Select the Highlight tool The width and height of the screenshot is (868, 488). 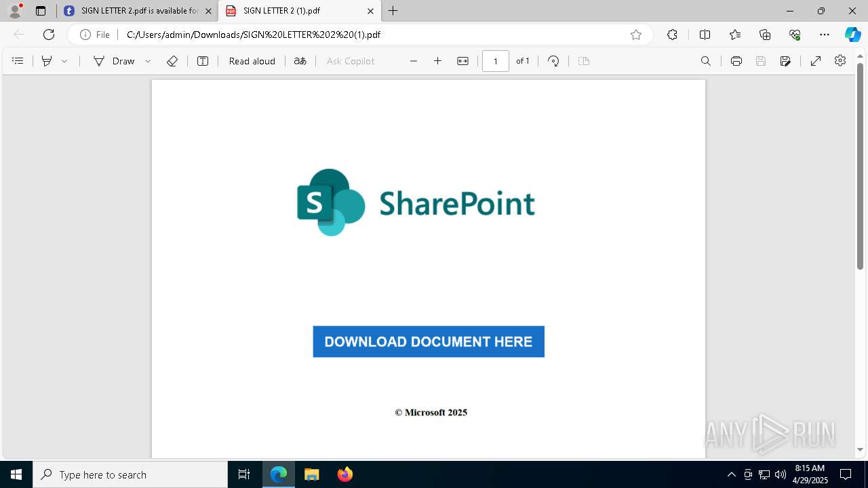tap(47, 61)
